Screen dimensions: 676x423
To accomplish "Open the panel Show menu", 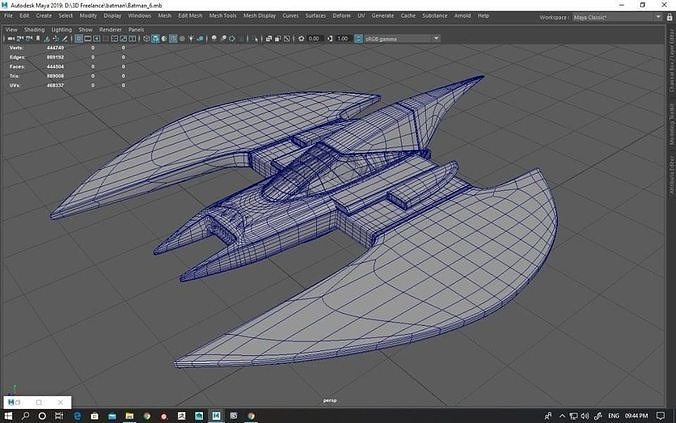I will 85,29.
